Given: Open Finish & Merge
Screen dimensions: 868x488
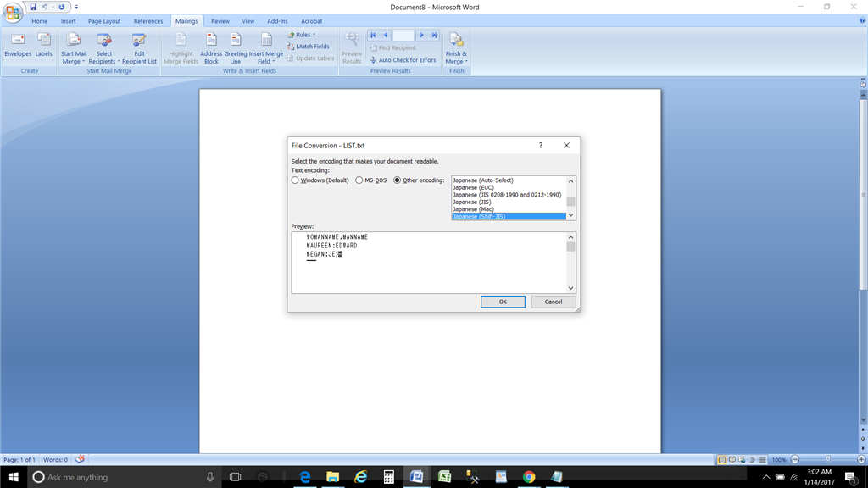Looking at the screenshot, I should click(x=456, y=48).
